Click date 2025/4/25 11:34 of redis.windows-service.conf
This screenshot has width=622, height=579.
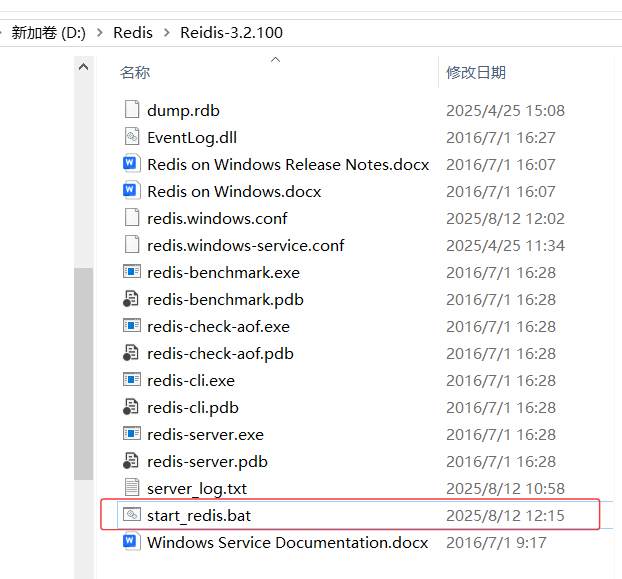pyautogui.click(x=505, y=245)
